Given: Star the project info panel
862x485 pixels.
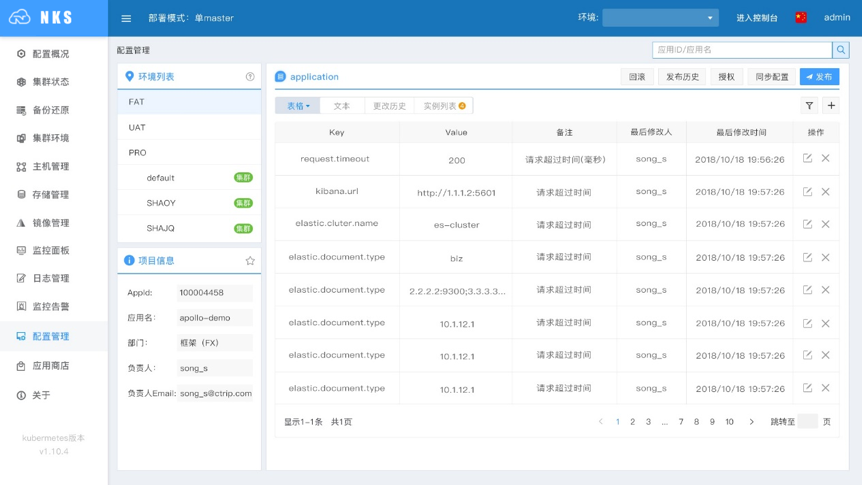Looking at the screenshot, I should [x=250, y=261].
